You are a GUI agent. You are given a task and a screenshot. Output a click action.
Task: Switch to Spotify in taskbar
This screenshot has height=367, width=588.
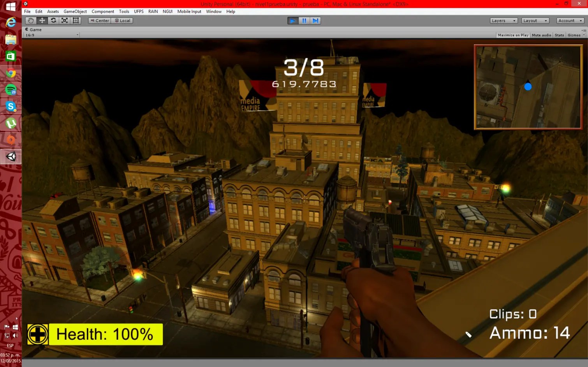(11, 90)
